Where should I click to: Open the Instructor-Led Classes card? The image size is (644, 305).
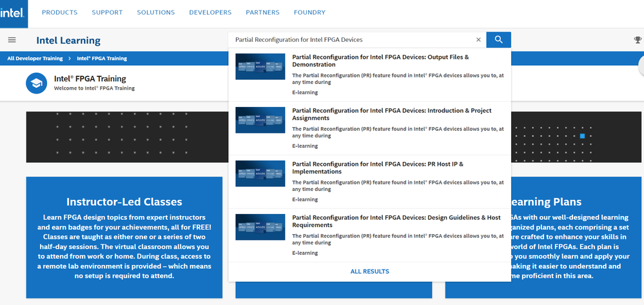[x=124, y=237]
